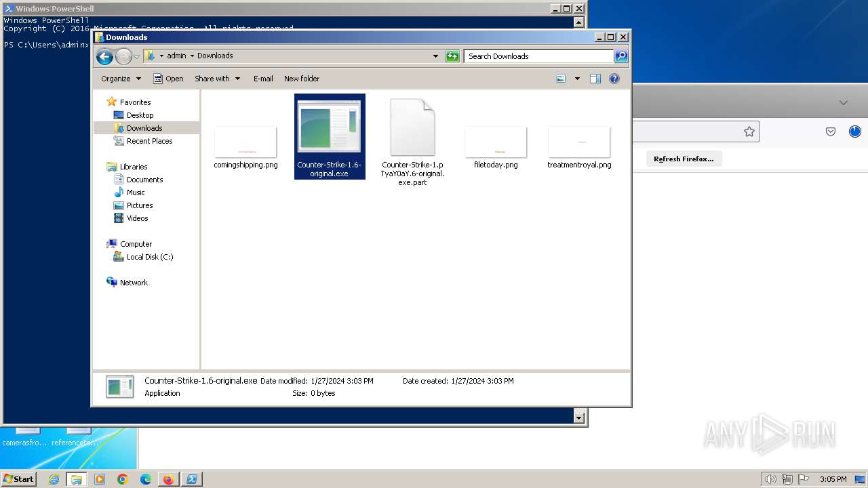The width and height of the screenshot is (868, 488).
Task: Open the Start menu
Action: point(18,479)
